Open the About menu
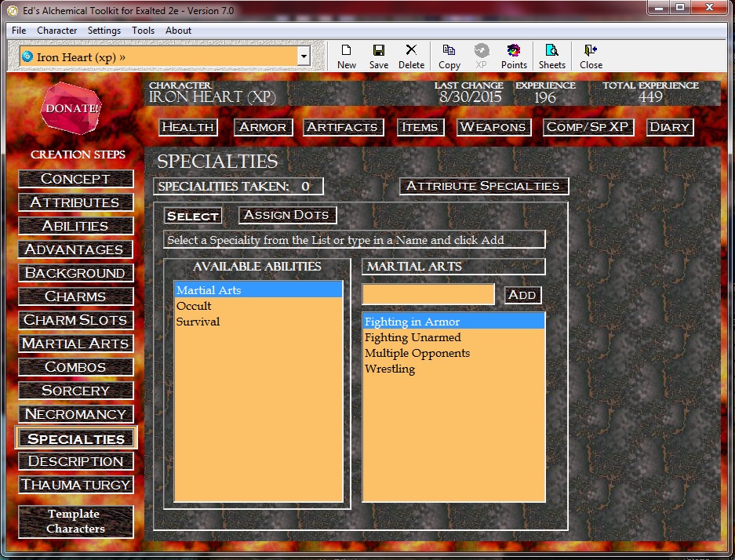 178,31
